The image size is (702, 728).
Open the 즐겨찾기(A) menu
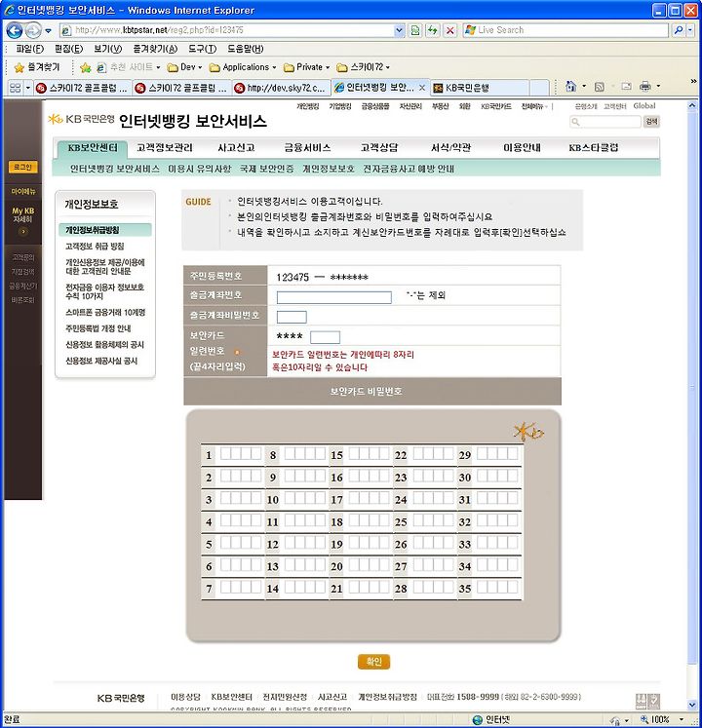(x=155, y=49)
